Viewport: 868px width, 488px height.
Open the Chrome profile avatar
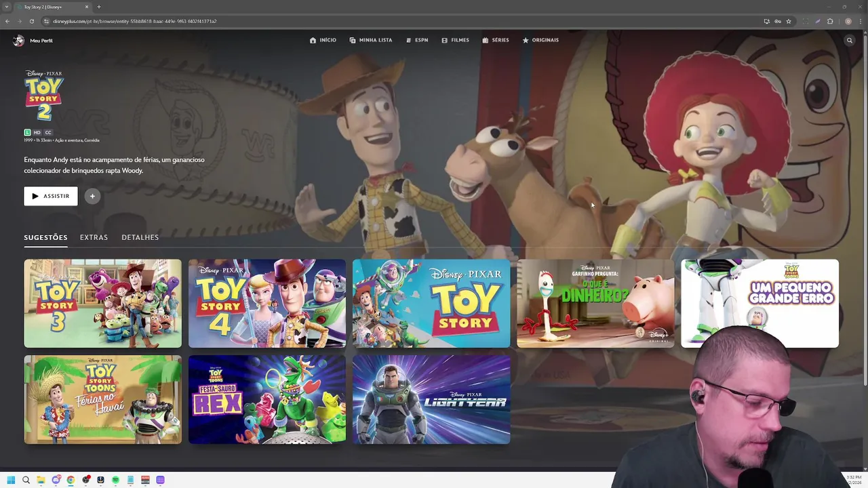848,21
